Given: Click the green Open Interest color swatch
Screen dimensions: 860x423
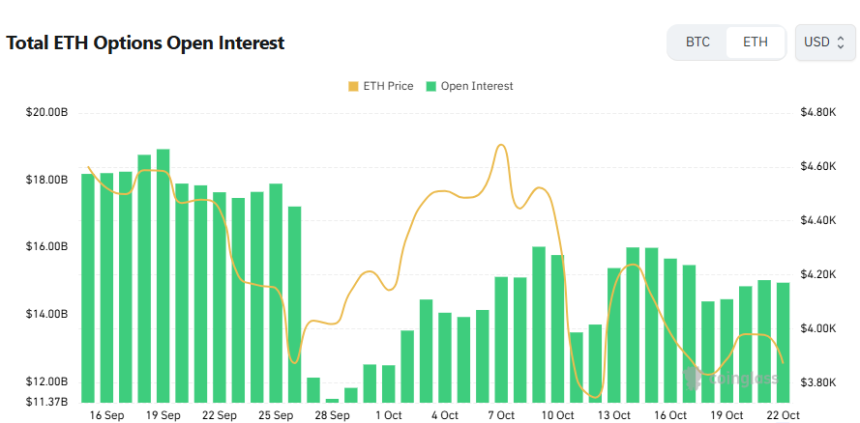Looking at the screenshot, I should click(x=431, y=86).
